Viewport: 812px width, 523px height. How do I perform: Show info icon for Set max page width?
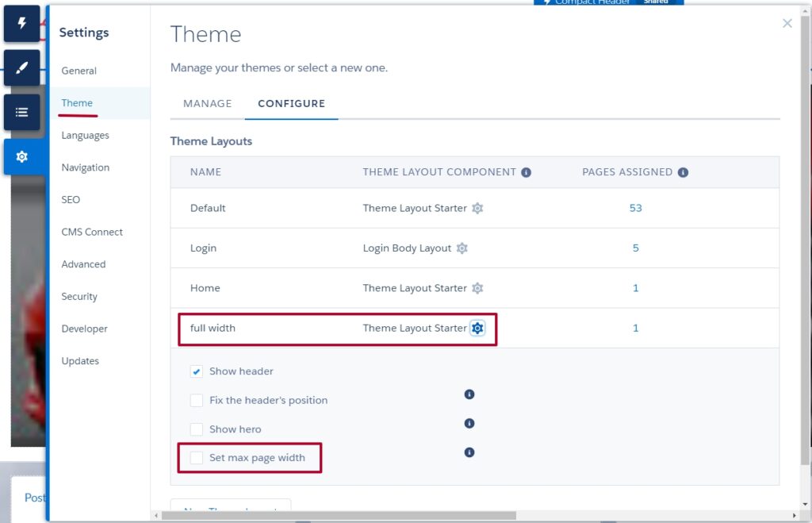click(x=469, y=452)
